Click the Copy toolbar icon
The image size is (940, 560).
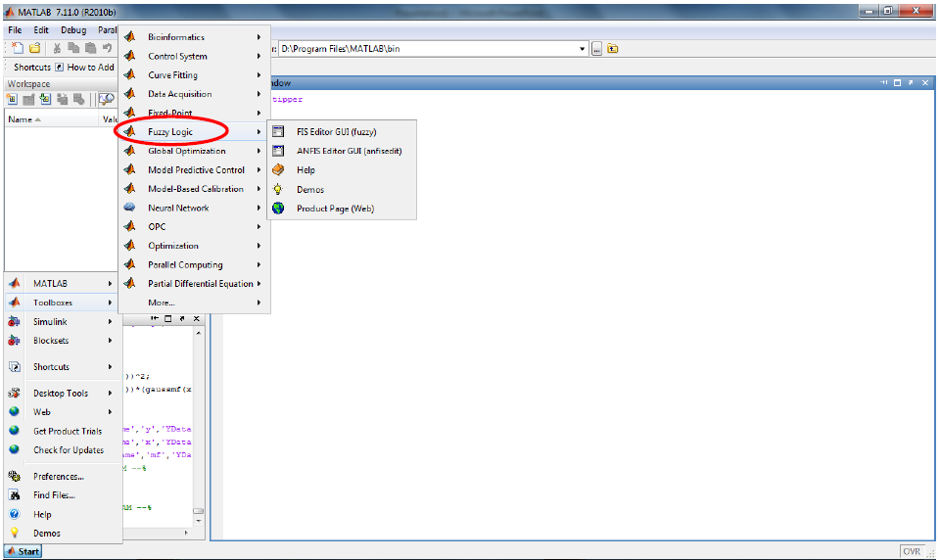click(73, 48)
